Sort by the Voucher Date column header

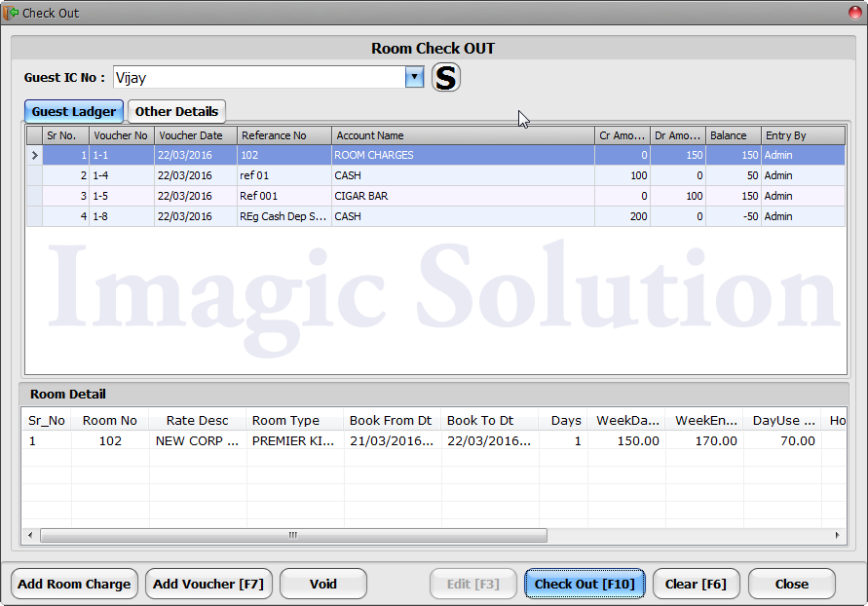196,135
